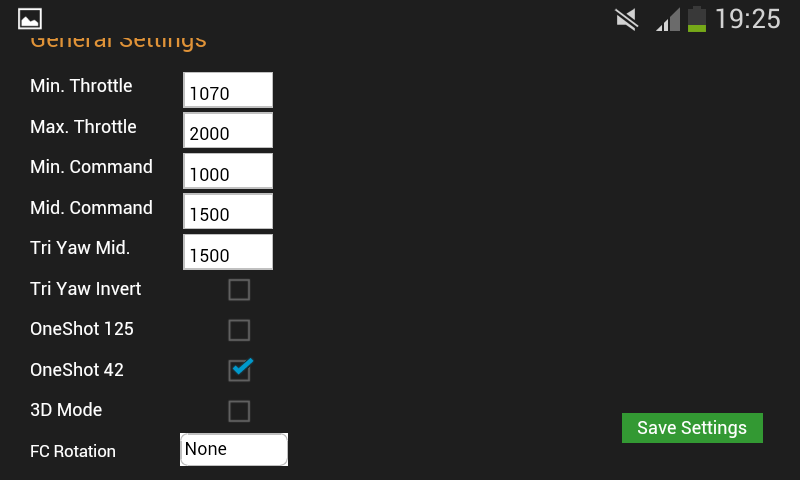Screen dimensions: 800x480
Task: Focus the Min. Throttle input field
Action: point(228,90)
